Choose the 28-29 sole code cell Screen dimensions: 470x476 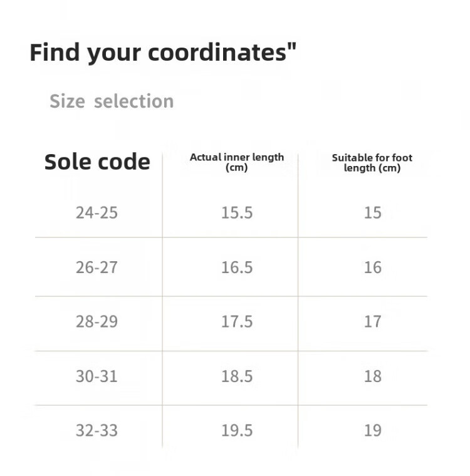(x=97, y=322)
